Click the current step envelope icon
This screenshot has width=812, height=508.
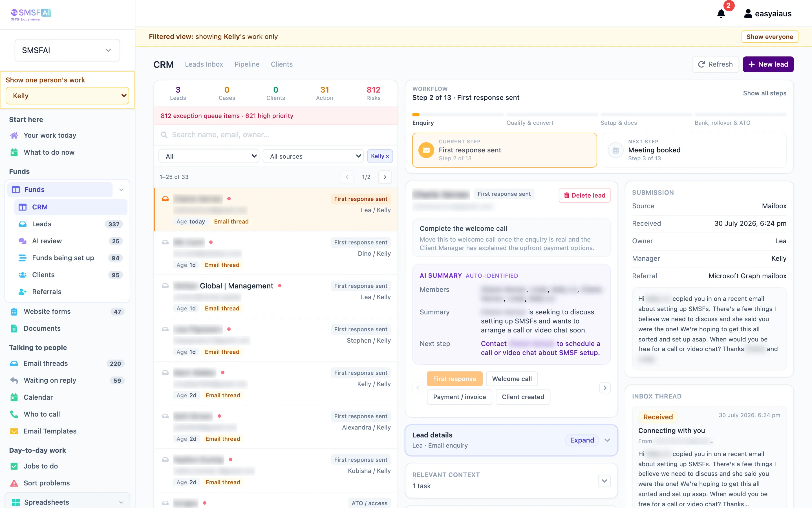pyautogui.click(x=426, y=150)
